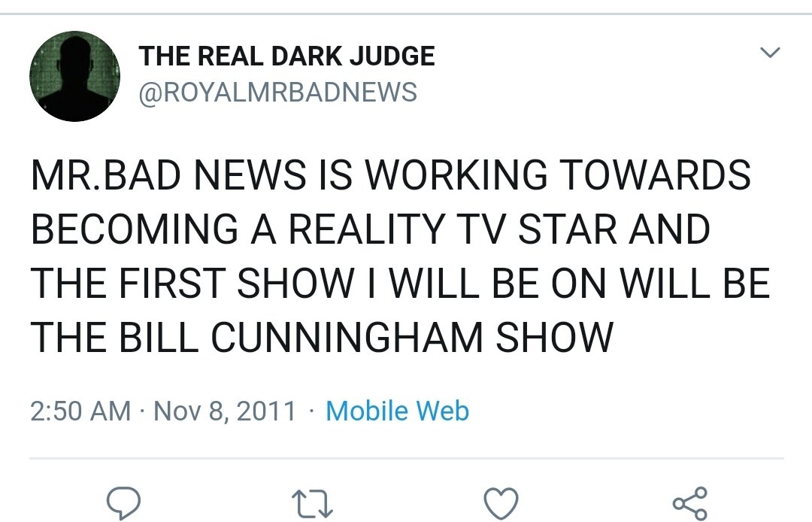This screenshot has width=812, height=522.
Task: Like the tweet with the heart icon
Action: [x=501, y=503]
